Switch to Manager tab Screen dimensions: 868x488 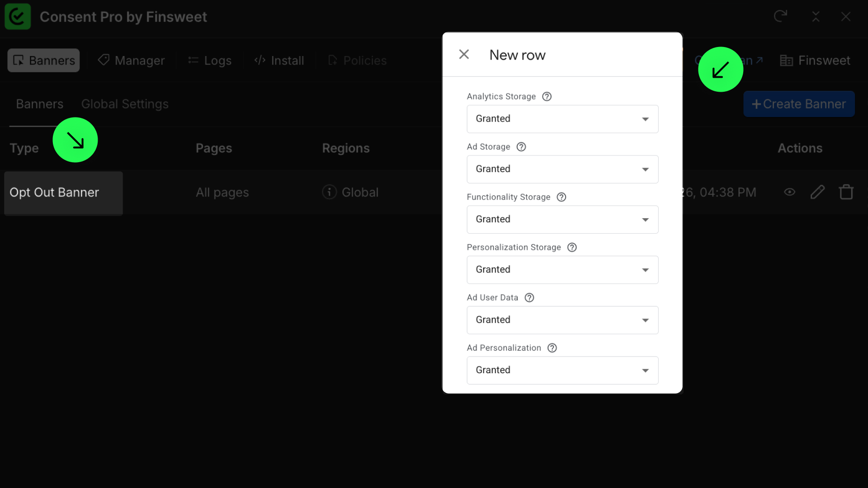131,61
